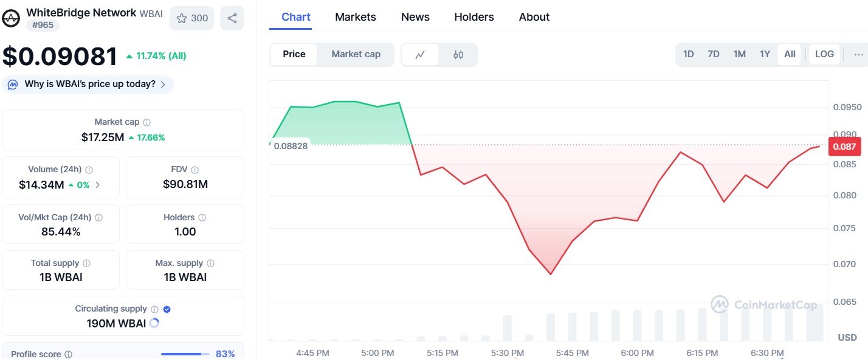Enable LOG scale on chart

(824, 54)
